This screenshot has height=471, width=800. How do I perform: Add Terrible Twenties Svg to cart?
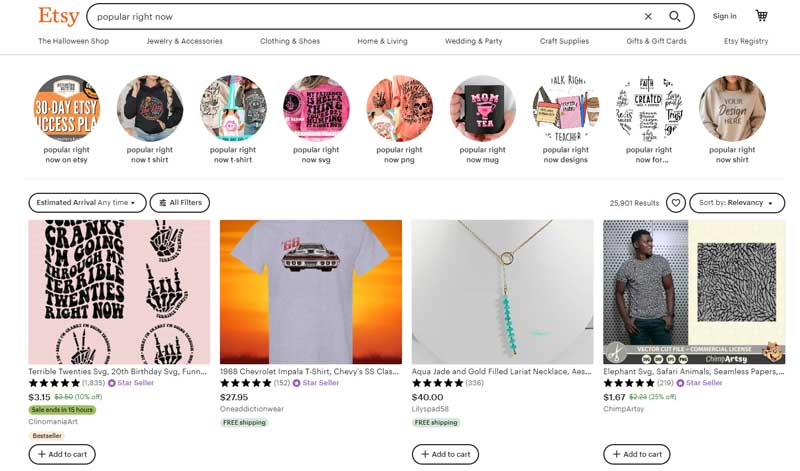(62, 454)
